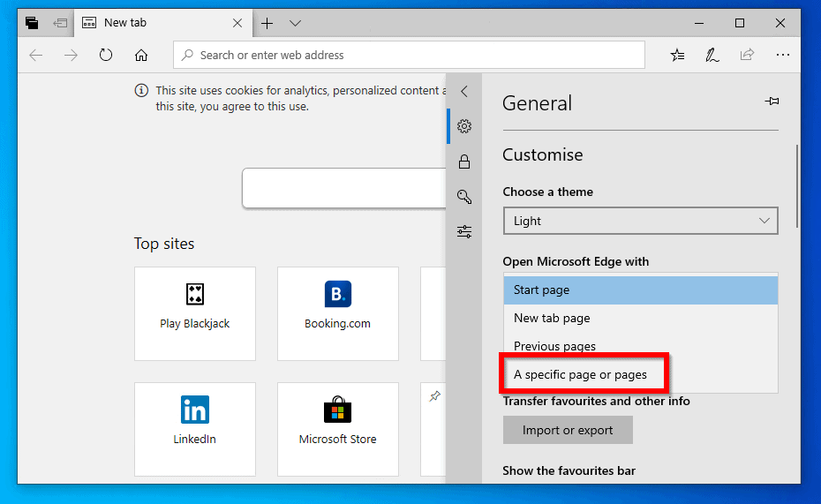
Task: Click the Import or export button
Action: pyautogui.click(x=568, y=430)
